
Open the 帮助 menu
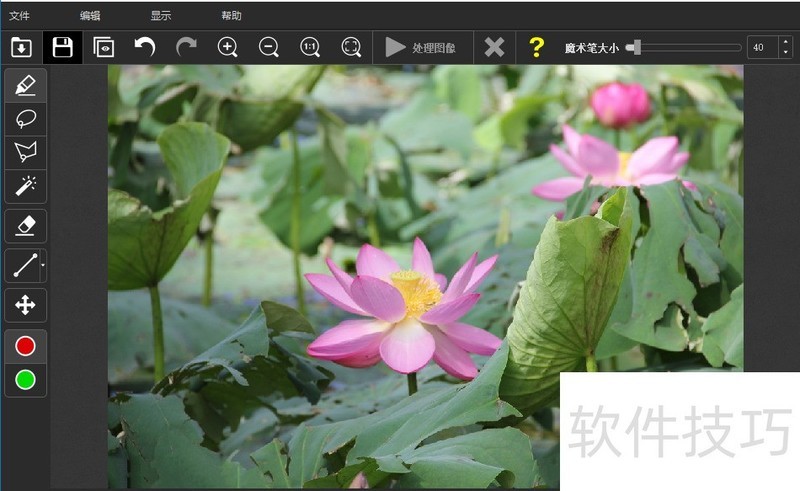click(x=231, y=16)
